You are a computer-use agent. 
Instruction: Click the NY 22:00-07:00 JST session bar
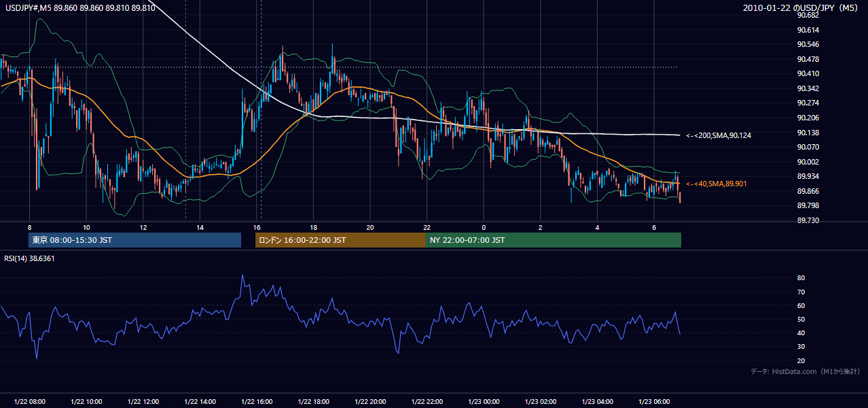pyautogui.click(x=554, y=240)
